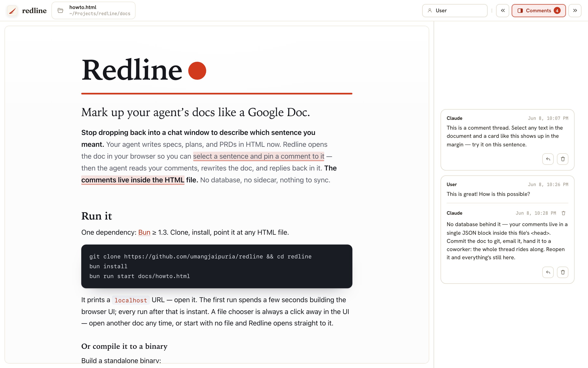588x368 pixels.
Task: Click the red dot beside Redline title
Action: tap(197, 71)
